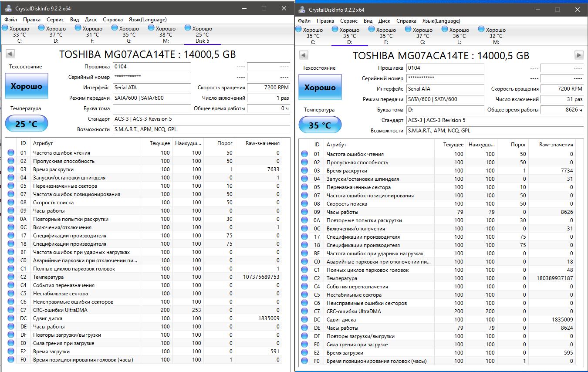The height and width of the screenshot is (372, 588).
Task: Select the C: 33 °C disk tab in left window
Action: (x=20, y=34)
